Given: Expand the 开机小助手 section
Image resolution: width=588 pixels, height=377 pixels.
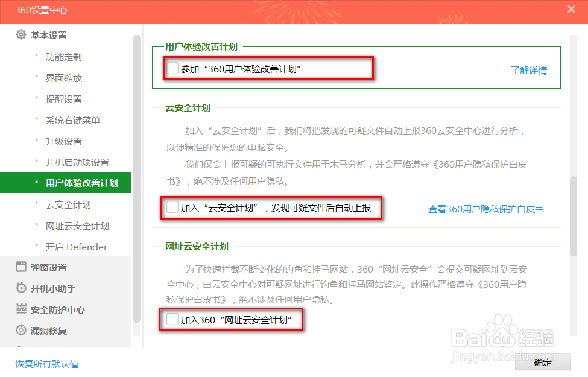Looking at the screenshot, I should (53, 288).
